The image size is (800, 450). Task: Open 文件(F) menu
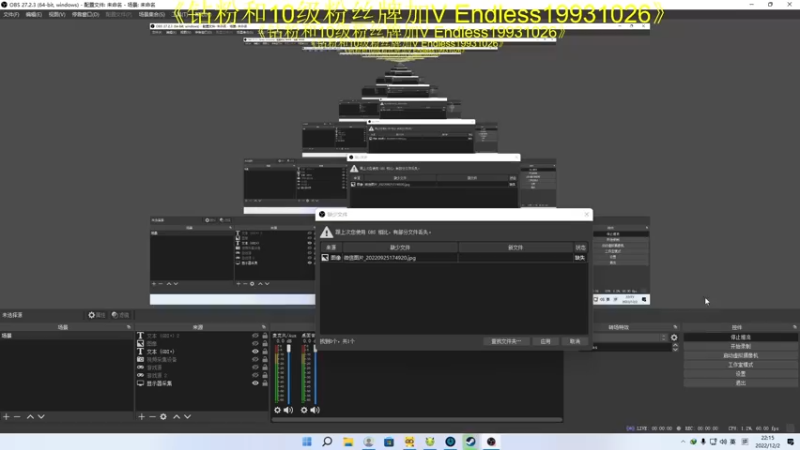11,15
